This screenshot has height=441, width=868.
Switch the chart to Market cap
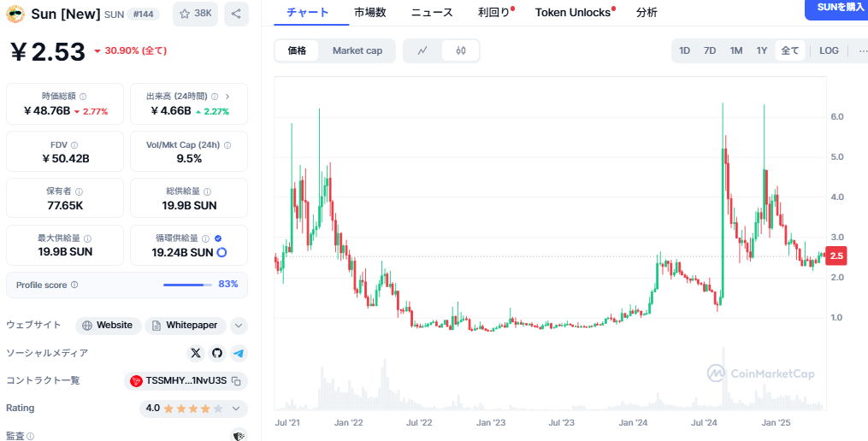pyautogui.click(x=357, y=50)
